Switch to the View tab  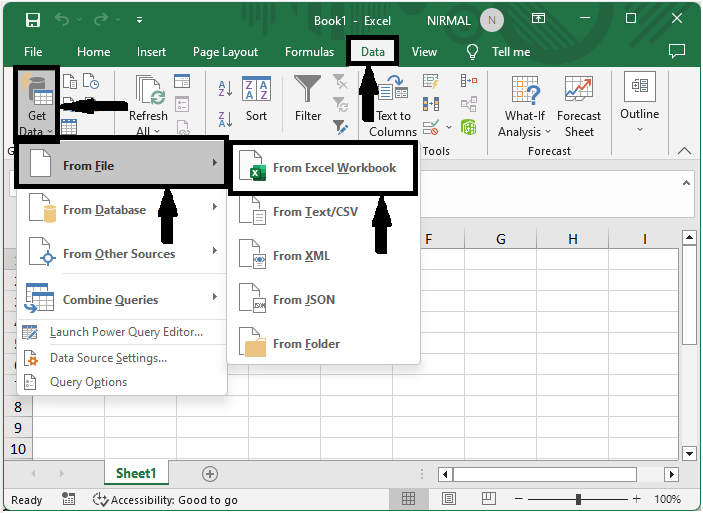tap(424, 52)
